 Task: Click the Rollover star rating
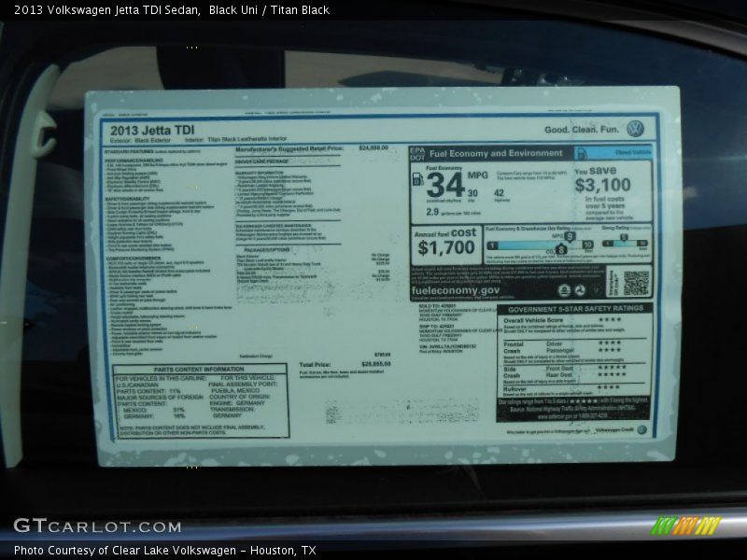coord(609,387)
